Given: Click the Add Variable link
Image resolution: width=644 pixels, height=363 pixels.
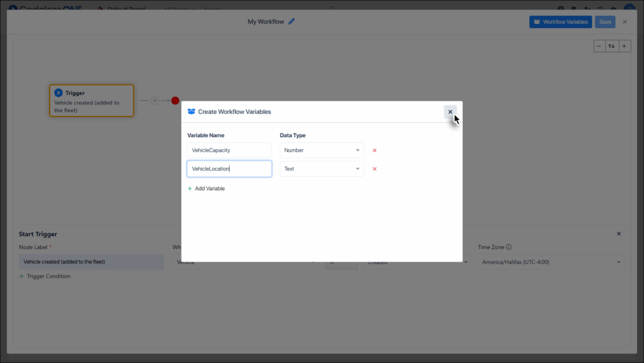Looking at the screenshot, I should [206, 189].
